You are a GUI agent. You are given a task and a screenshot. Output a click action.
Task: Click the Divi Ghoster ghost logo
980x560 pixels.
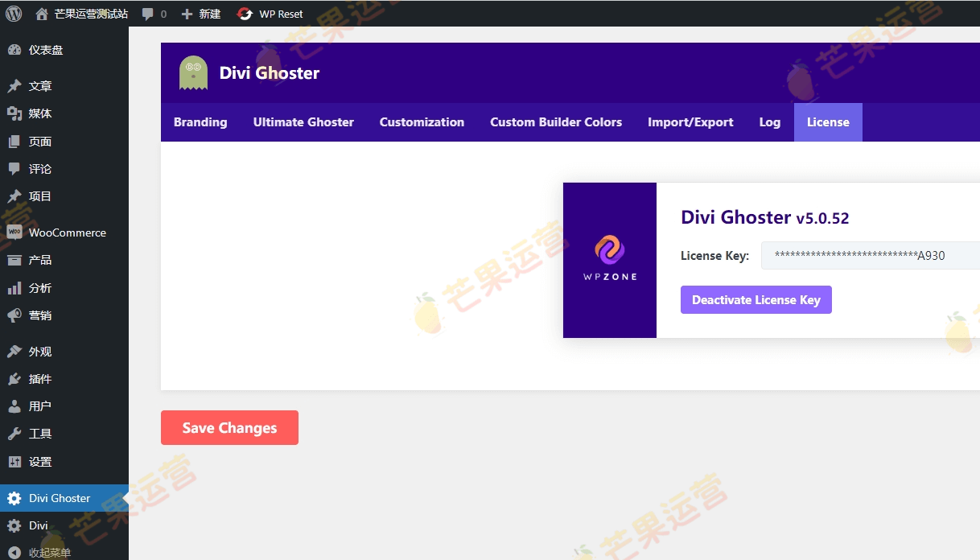click(x=192, y=72)
